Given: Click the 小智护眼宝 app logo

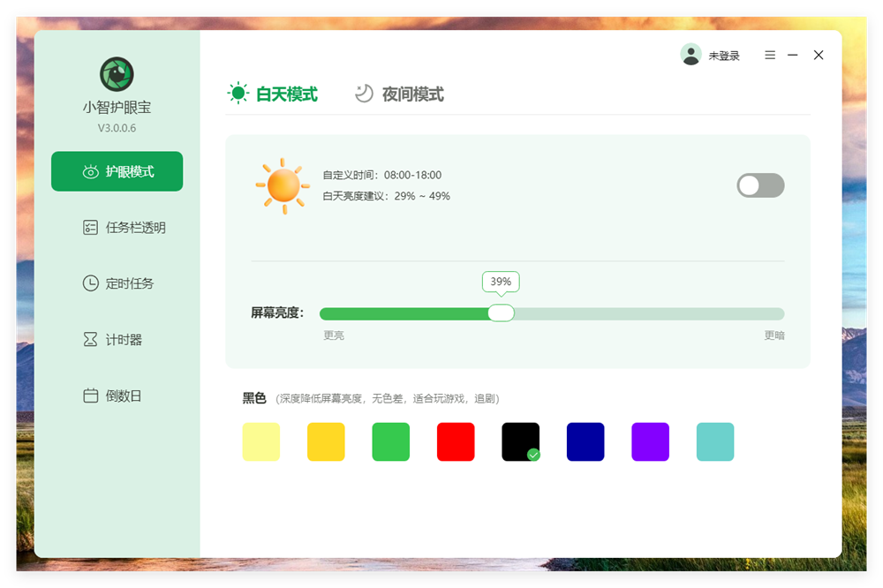Looking at the screenshot, I should 117,74.
